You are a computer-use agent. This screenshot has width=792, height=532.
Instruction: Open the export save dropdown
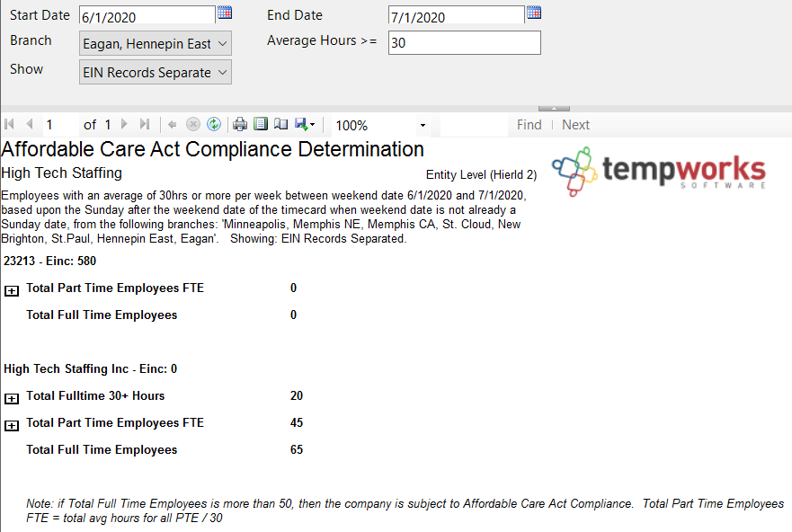click(x=305, y=124)
